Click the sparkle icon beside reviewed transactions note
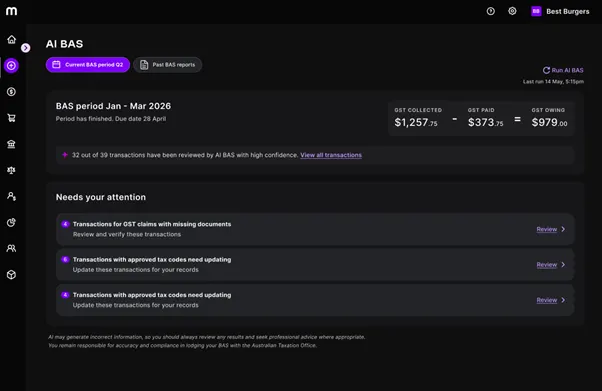The width and height of the screenshot is (602, 391). (65, 155)
